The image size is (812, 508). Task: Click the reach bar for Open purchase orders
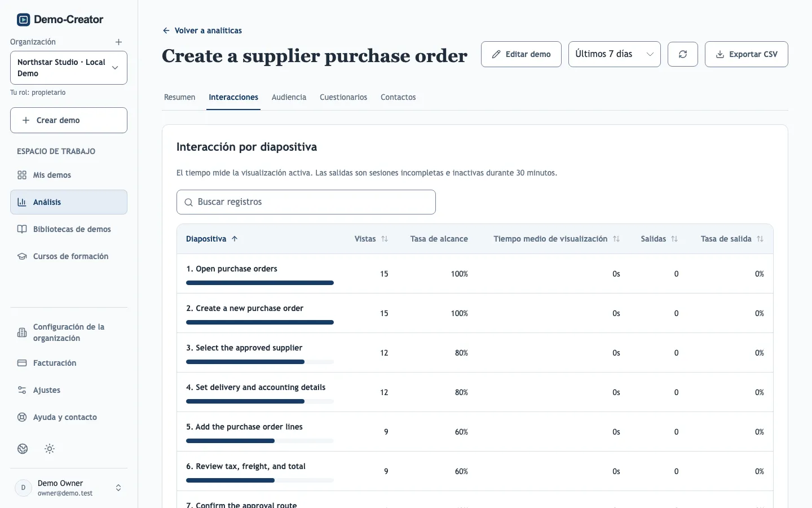[260, 283]
